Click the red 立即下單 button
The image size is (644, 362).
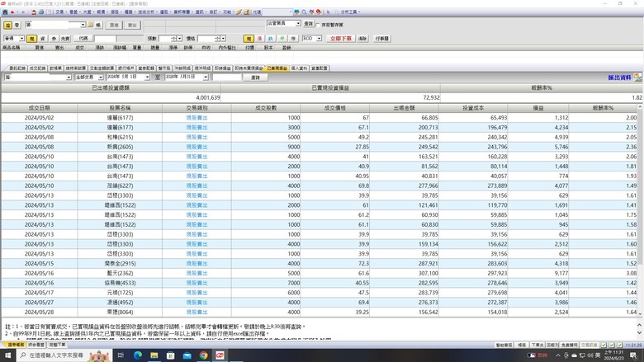pos(341,39)
